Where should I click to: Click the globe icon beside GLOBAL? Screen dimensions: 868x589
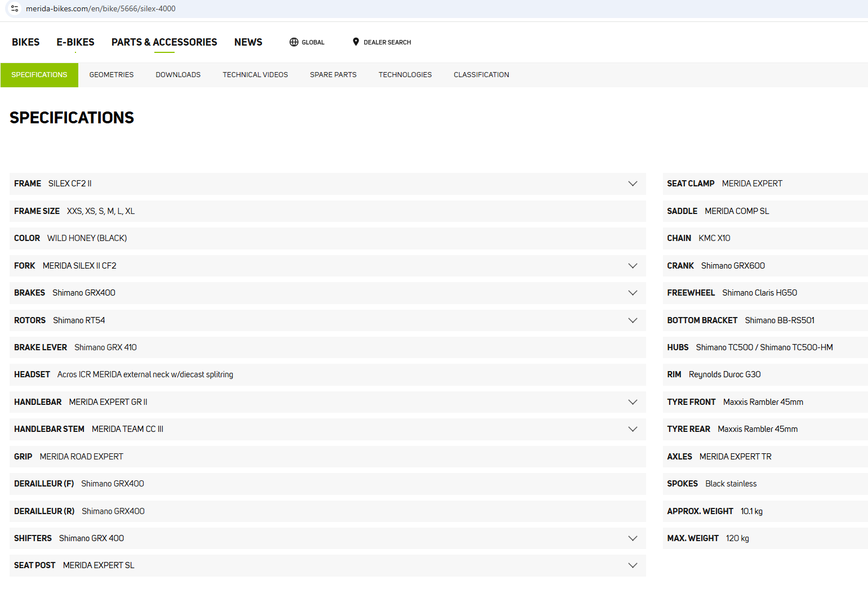(294, 42)
